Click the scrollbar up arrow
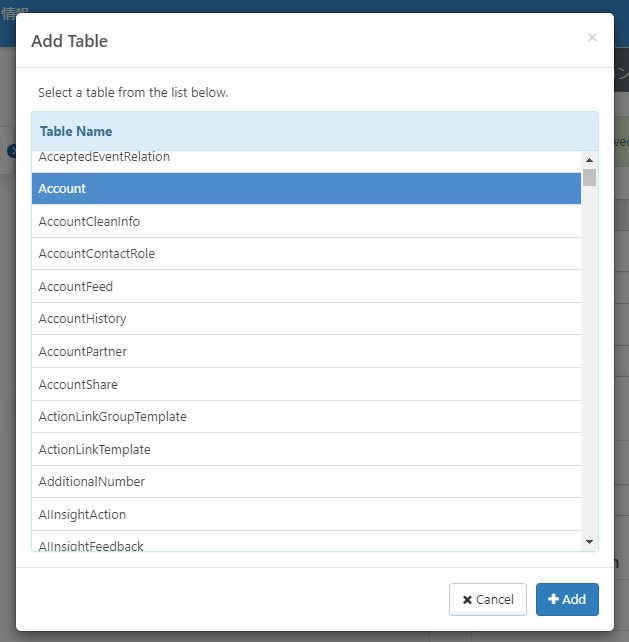629x642 pixels. pyautogui.click(x=589, y=160)
